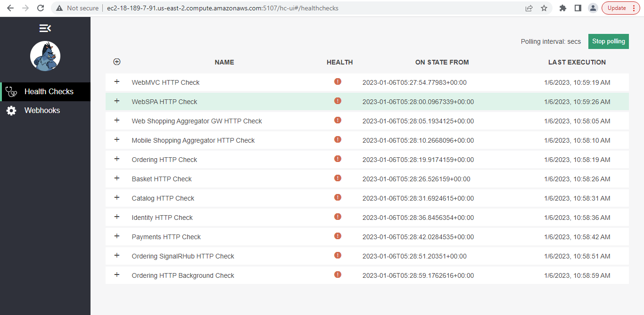Open the Webhooks sidebar menu entry
Image resolution: width=644 pixels, height=315 pixels.
tap(42, 110)
